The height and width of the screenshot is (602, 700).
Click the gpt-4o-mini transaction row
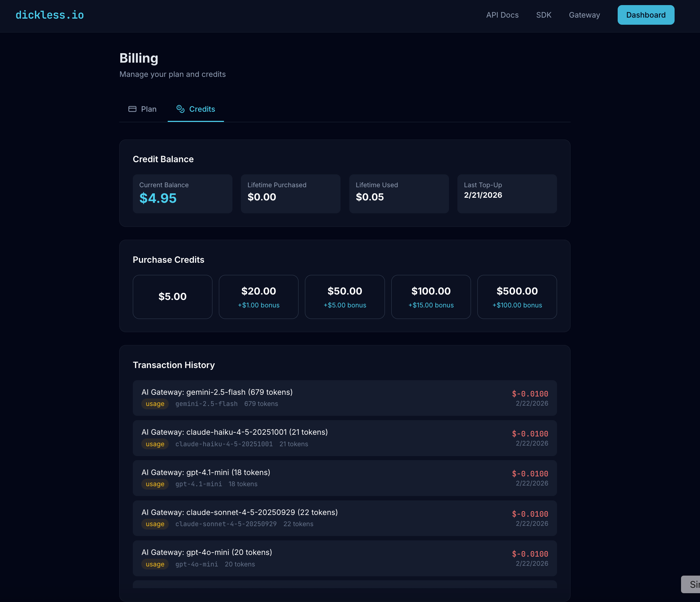click(x=345, y=558)
